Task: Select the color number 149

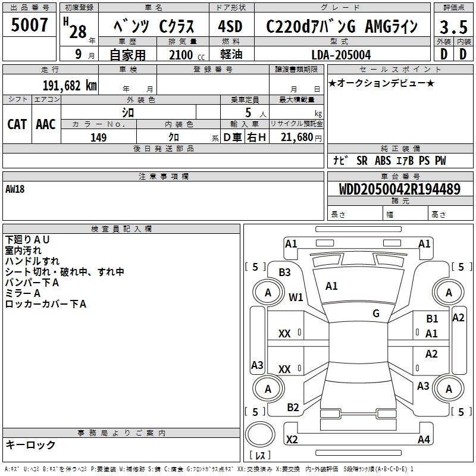Action: (98, 137)
